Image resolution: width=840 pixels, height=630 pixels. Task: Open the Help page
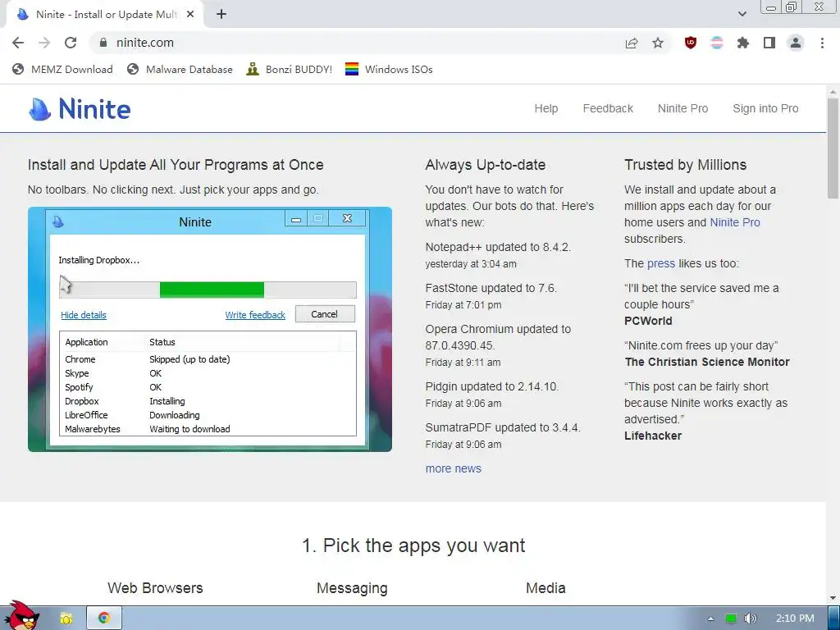click(x=546, y=109)
